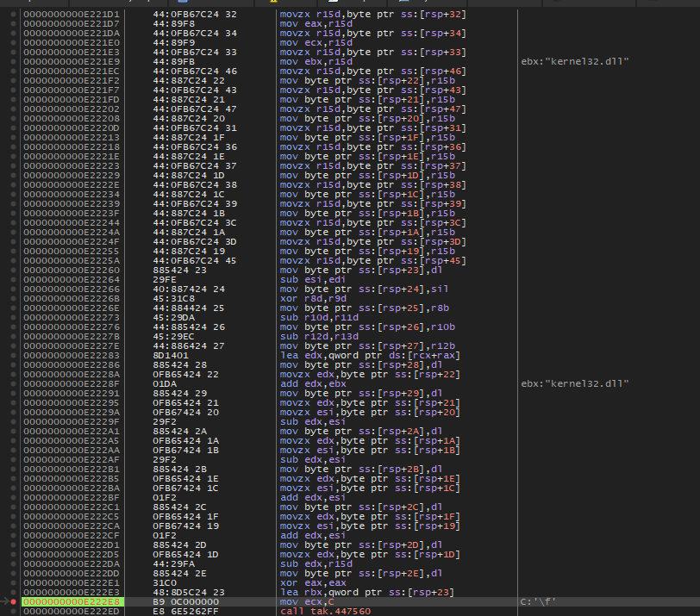Click the instruction 'add edx,ebx'

tap(313, 384)
